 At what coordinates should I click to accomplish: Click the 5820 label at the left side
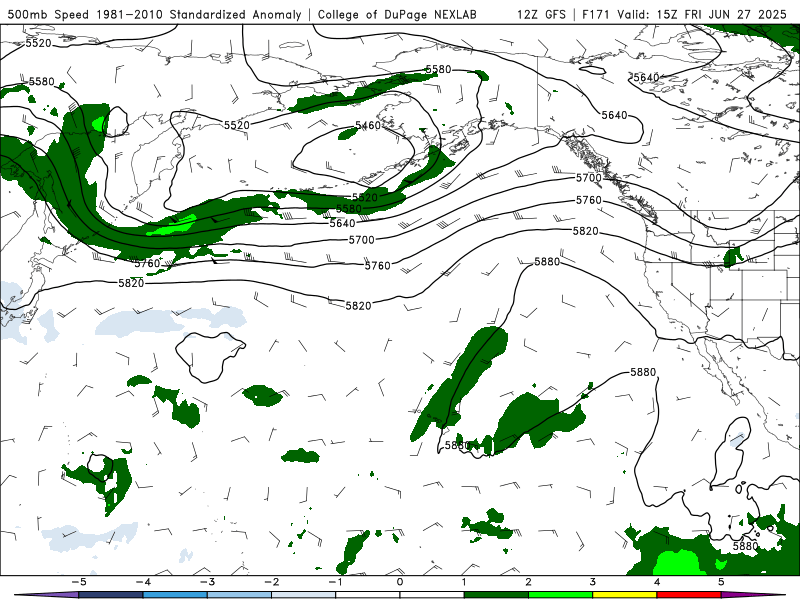pos(131,283)
